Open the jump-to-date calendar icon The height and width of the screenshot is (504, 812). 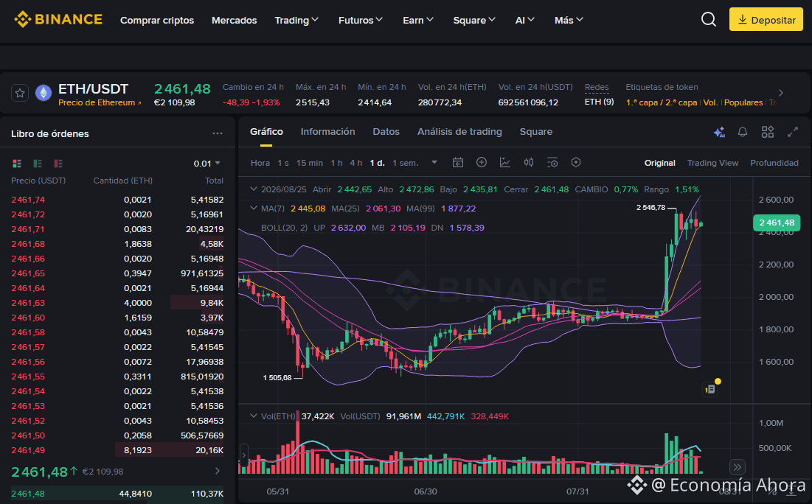[x=458, y=163]
